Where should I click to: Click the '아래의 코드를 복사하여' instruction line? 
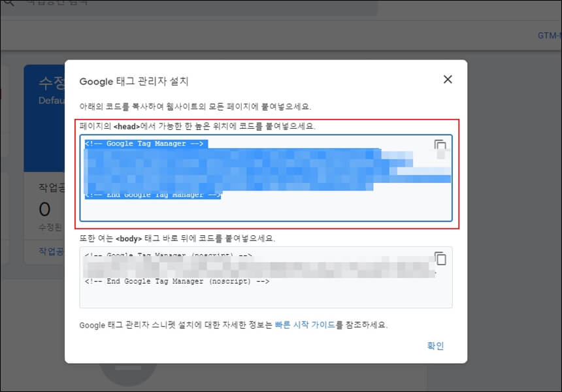click(x=195, y=106)
